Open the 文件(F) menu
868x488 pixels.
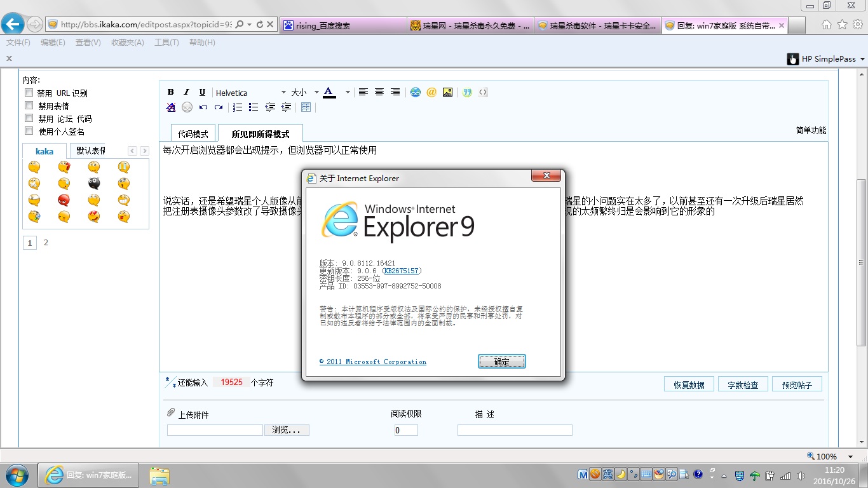point(18,43)
